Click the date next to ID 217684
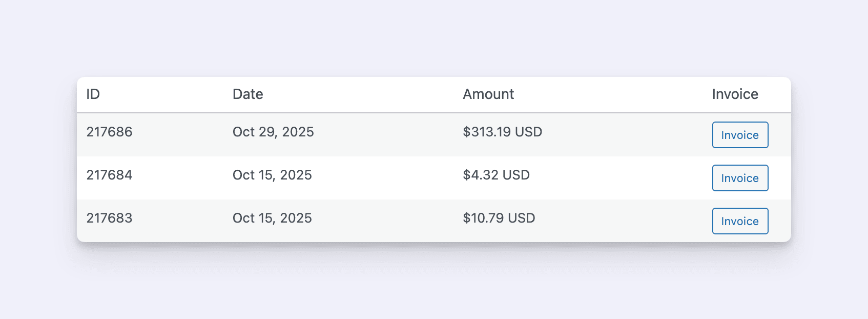Viewport: 868px width, 319px height. 272,175
